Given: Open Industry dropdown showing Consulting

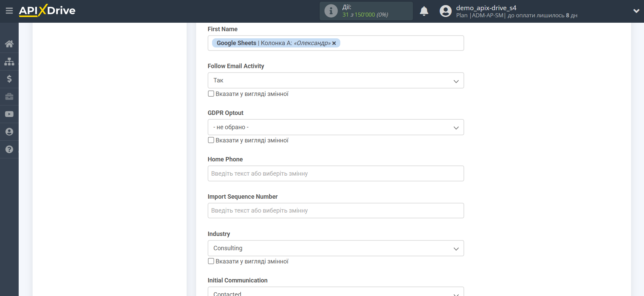Looking at the screenshot, I should tap(336, 248).
